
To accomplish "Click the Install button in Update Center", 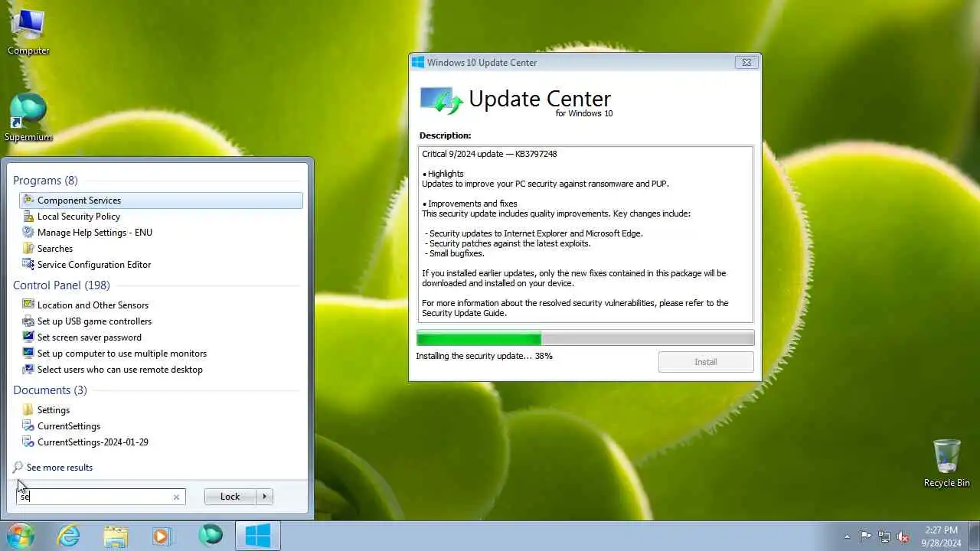I will pyautogui.click(x=706, y=362).
